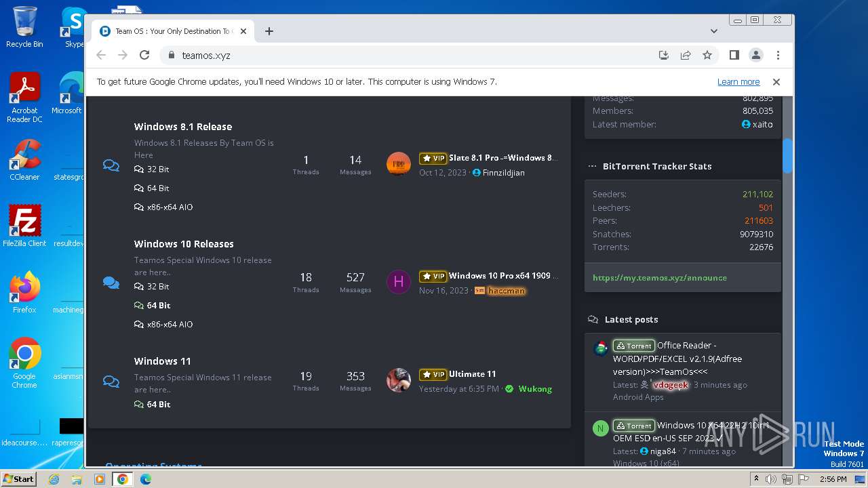The width and height of the screenshot is (868, 488).
Task: Switch to the Team OS browser tab
Action: [173, 31]
